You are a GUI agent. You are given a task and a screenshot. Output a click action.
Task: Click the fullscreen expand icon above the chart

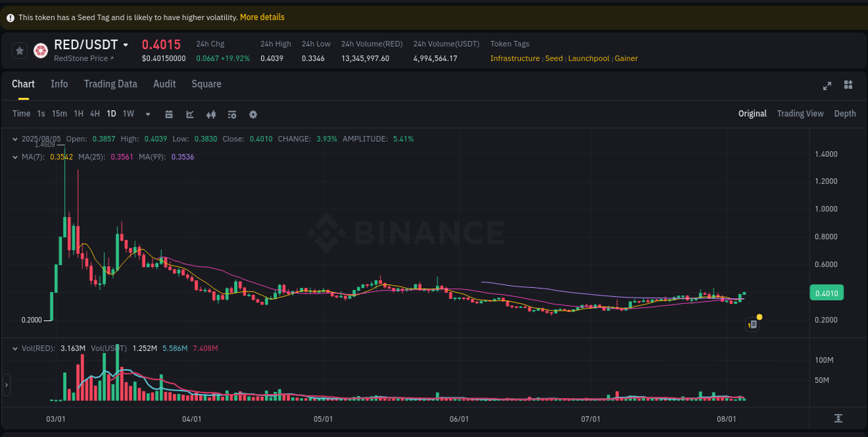(x=827, y=85)
